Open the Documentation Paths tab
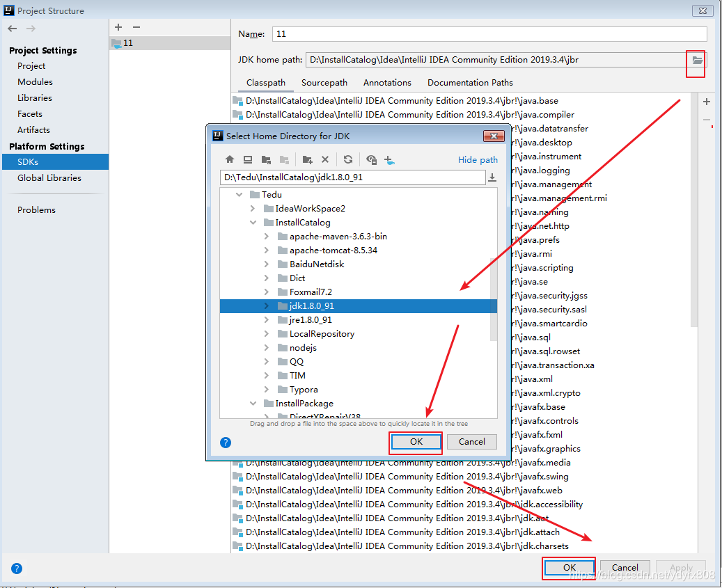This screenshot has height=588, width=722. tap(470, 83)
